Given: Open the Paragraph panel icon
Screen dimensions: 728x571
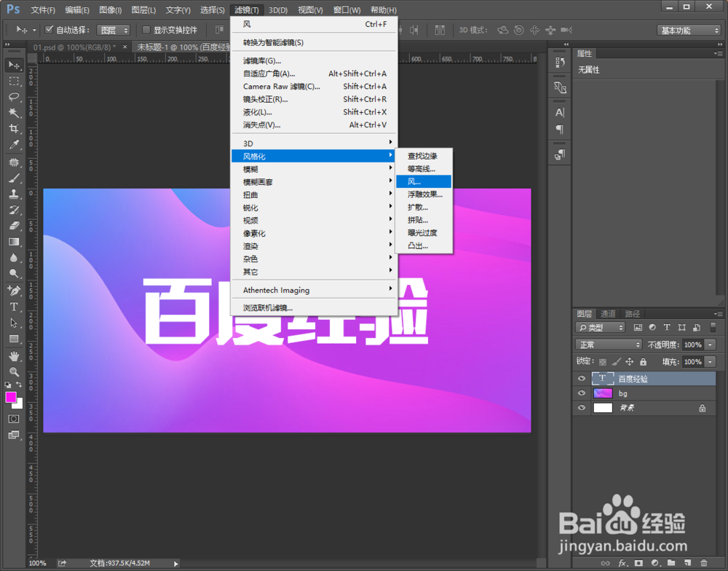Looking at the screenshot, I should click(559, 129).
